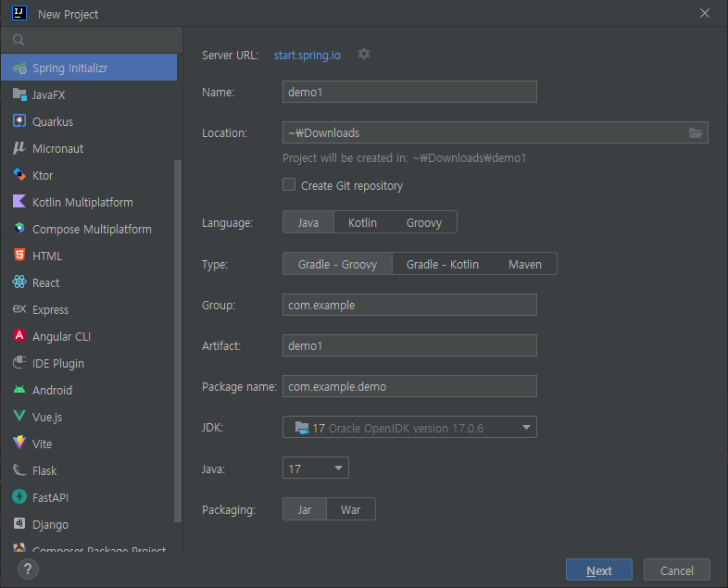
Task: Select the Quarkus project type
Action: click(x=89, y=121)
